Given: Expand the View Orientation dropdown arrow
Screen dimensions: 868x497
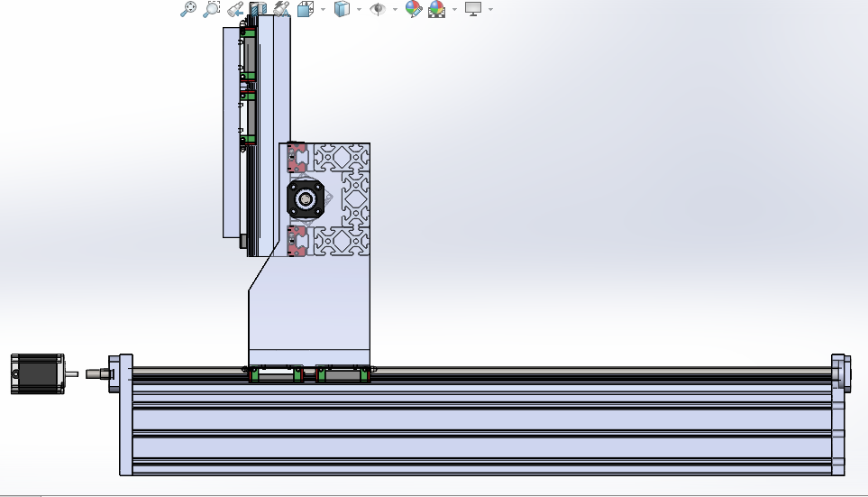Looking at the screenshot, I should click(324, 9).
